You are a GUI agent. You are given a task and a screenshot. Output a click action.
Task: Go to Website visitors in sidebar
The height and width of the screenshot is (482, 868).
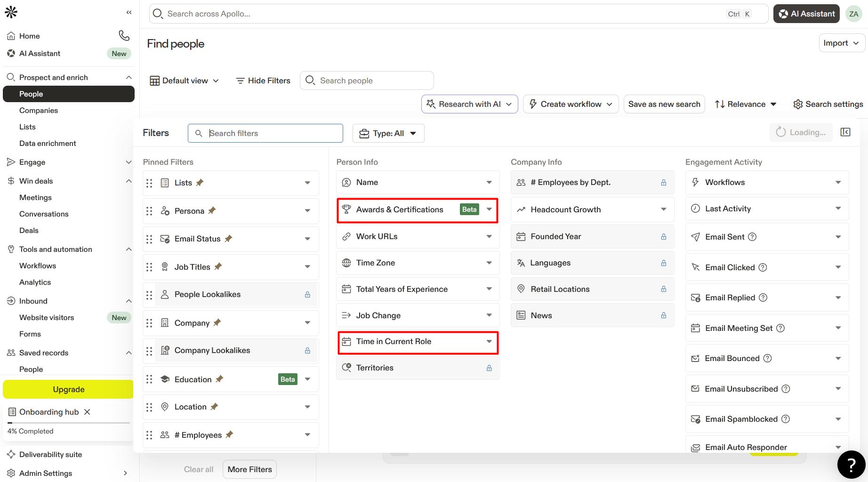click(x=47, y=317)
